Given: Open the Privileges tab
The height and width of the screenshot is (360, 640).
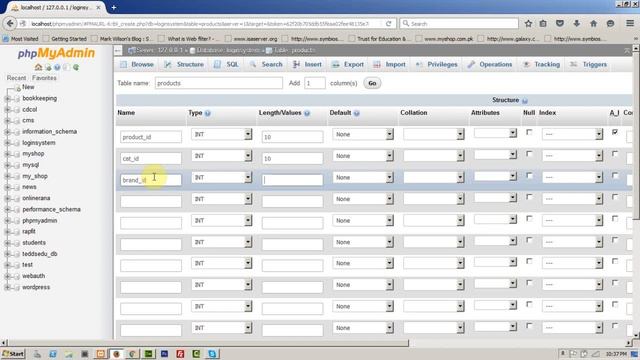Looking at the screenshot, I should coord(437,64).
